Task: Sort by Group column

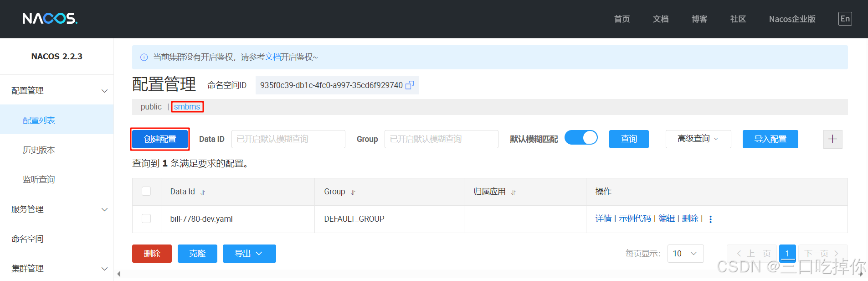Action: pyautogui.click(x=353, y=193)
